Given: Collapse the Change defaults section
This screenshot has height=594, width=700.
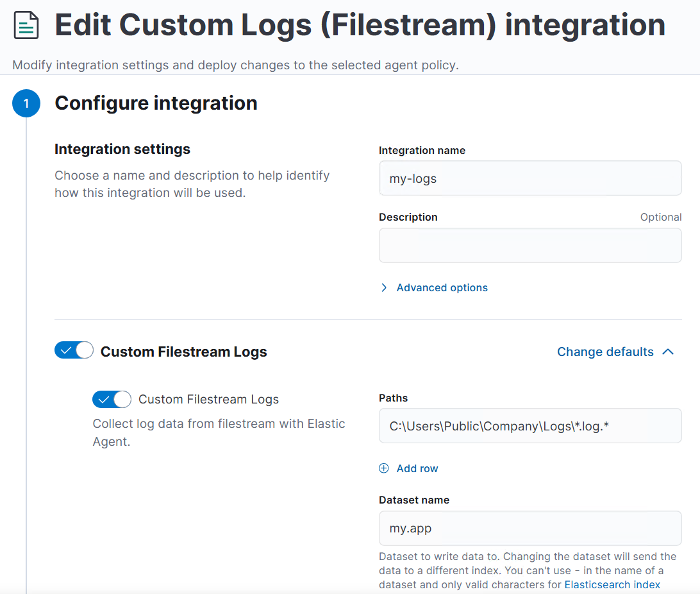Looking at the screenshot, I should 605,352.
